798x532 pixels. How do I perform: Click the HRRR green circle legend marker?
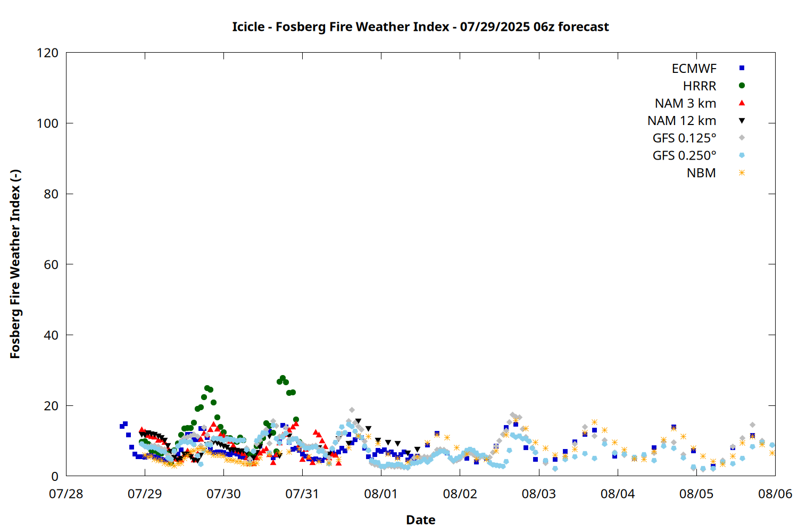(x=742, y=86)
